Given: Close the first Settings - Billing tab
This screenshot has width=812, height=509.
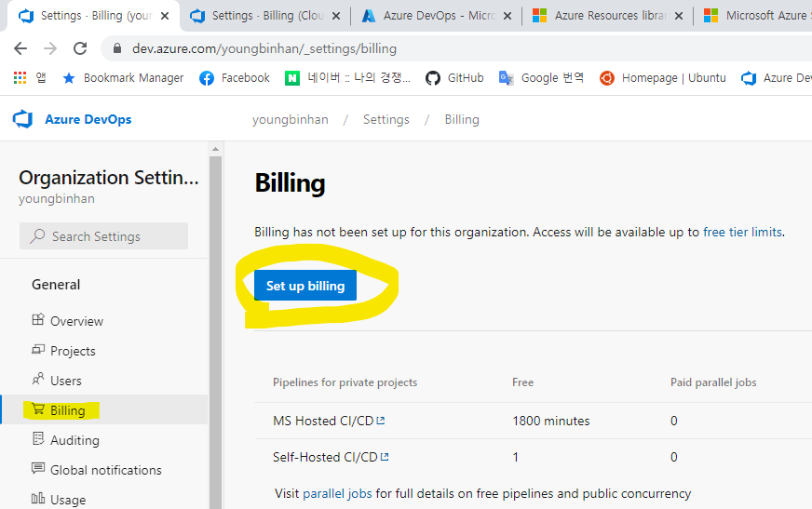Looking at the screenshot, I should point(166,16).
